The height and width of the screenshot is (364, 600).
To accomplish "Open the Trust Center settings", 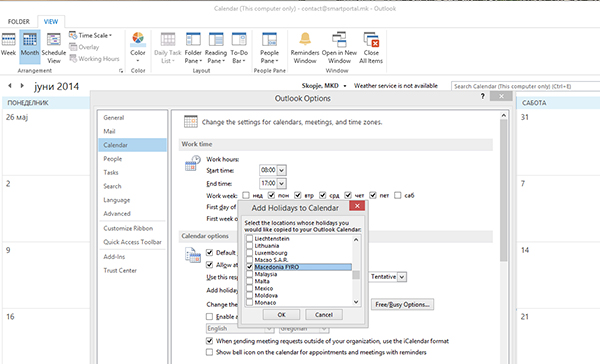I will [x=132, y=270].
